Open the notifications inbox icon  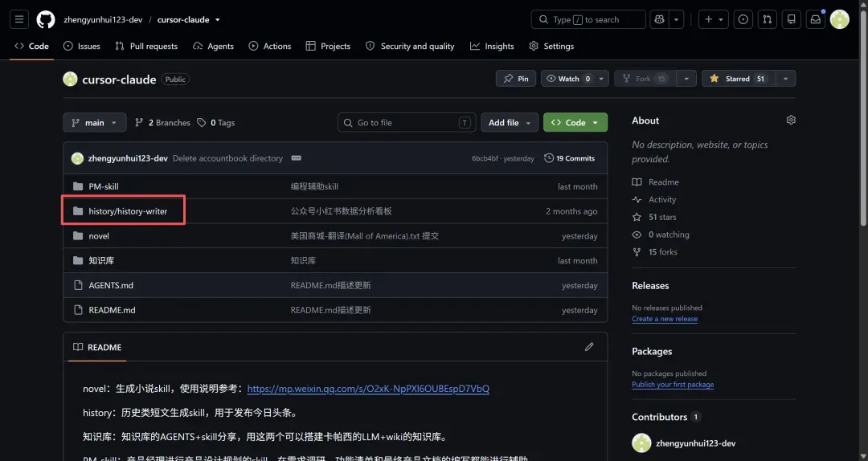coord(816,19)
